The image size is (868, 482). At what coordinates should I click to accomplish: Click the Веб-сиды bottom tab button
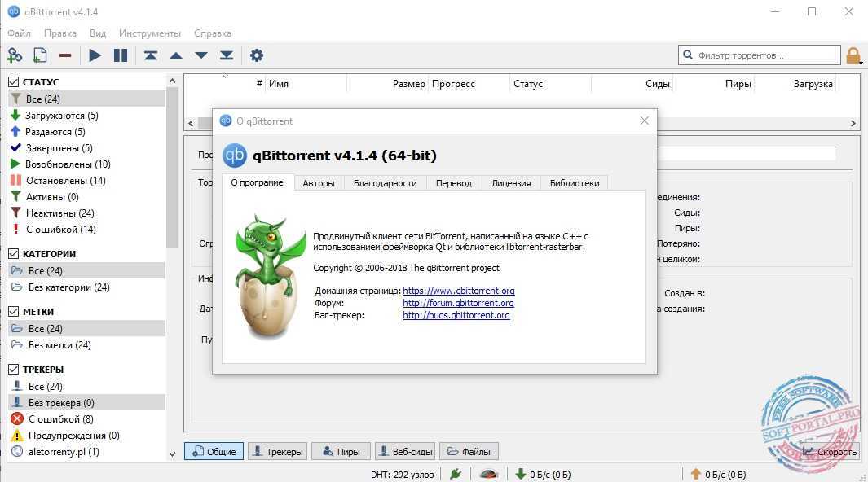405,451
